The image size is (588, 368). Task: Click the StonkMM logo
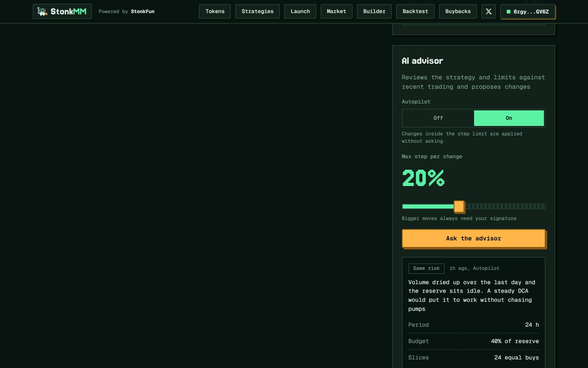click(x=62, y=11)
